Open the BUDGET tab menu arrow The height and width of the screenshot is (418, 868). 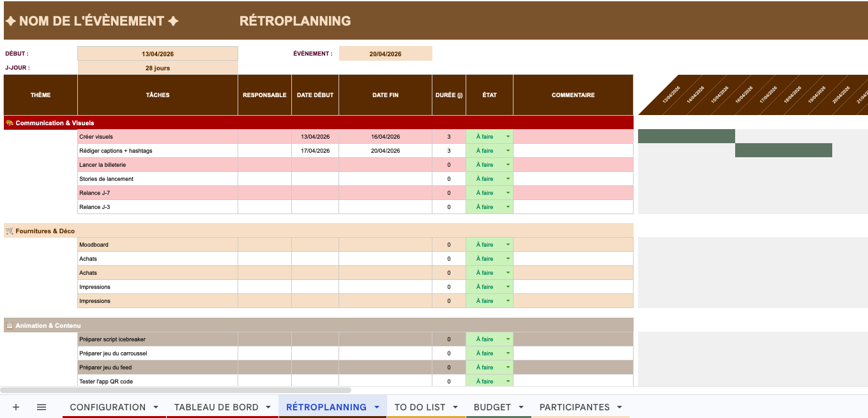521,407
